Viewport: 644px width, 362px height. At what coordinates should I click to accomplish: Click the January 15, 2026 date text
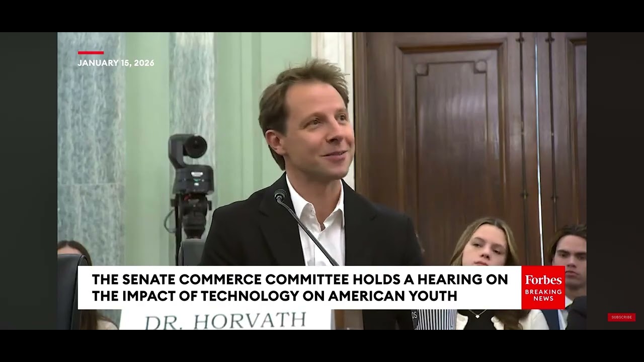click(116, 63)
